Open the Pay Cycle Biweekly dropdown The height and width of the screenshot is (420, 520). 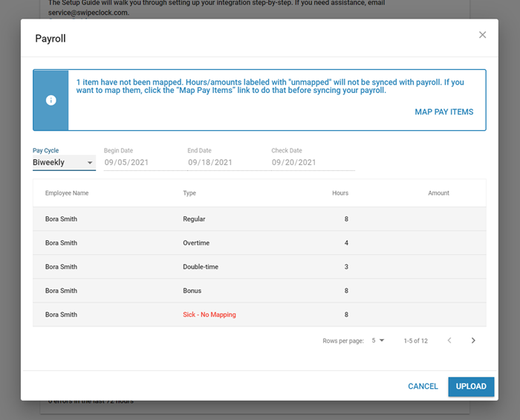tap(64, 163)
